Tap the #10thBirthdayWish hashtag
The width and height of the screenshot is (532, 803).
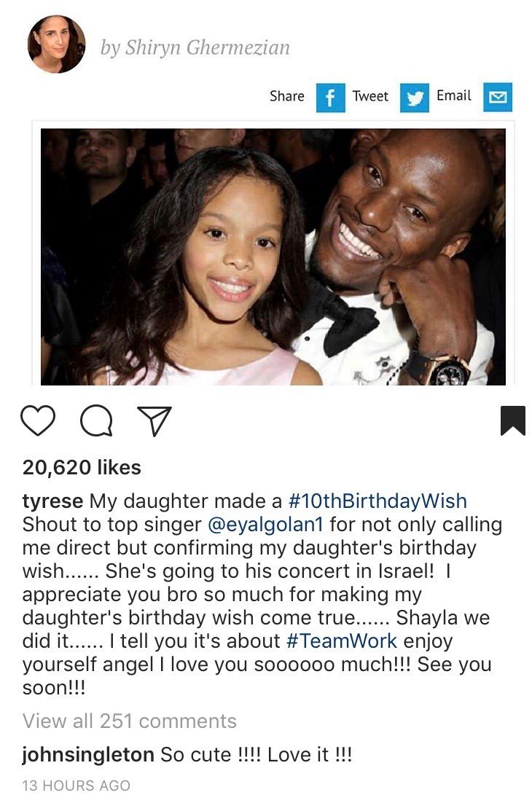tap(378, 501)
